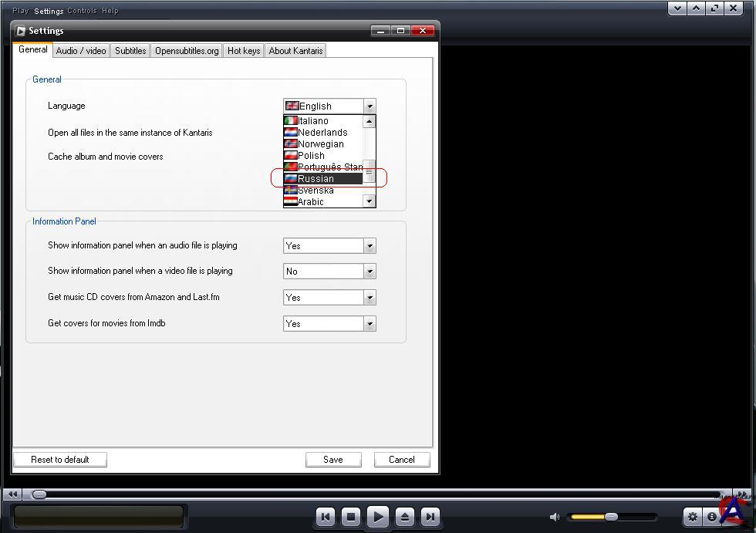The width and height of the screenshot is (756, 533).
Task: Click the Eject/open file button
Action: [405, 517]
